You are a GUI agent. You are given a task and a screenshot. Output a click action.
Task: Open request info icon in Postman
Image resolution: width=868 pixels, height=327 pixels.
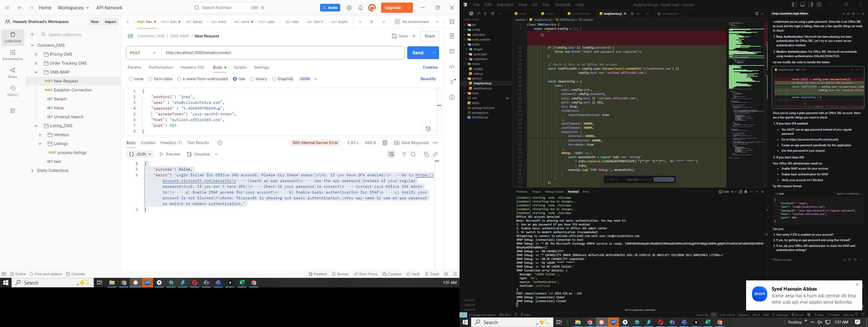452,97
